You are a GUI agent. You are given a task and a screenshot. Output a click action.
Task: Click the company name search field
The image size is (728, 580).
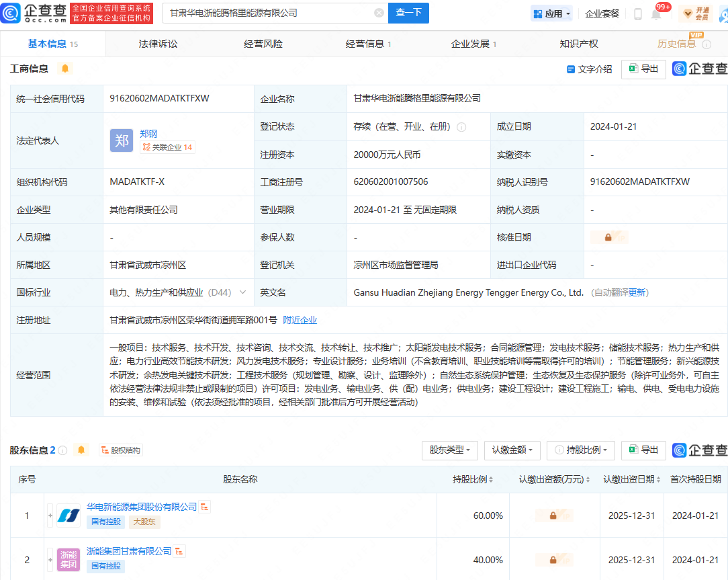pos(269,13)
